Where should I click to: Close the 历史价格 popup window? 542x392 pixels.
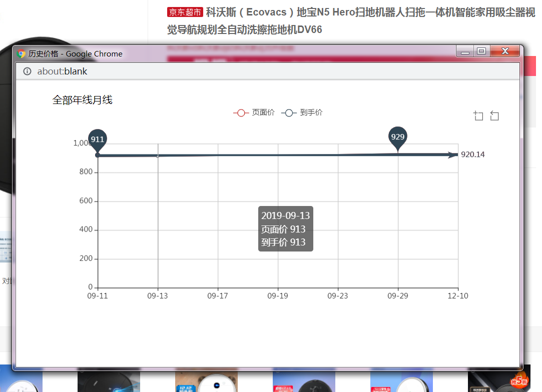click(505, 51)
